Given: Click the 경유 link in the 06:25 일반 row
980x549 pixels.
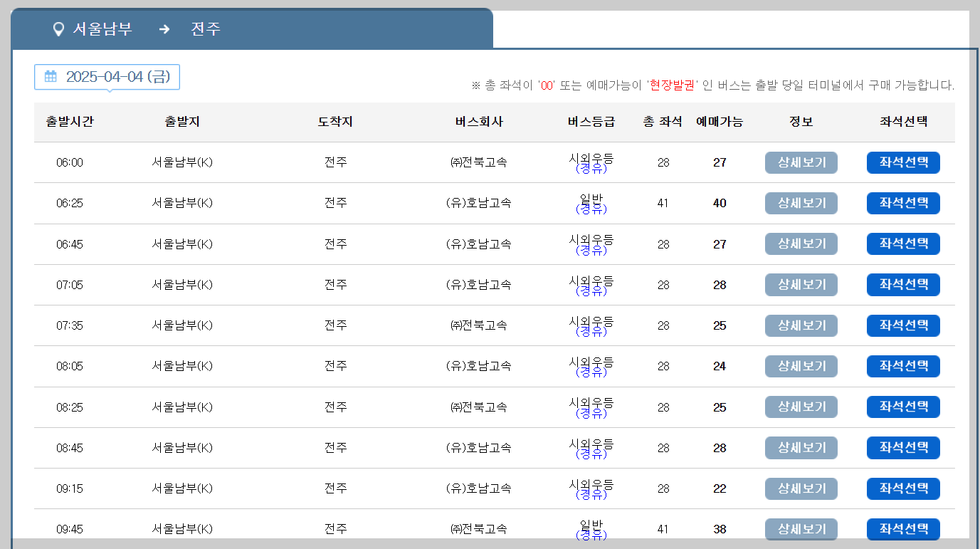Looking at the screenshot, I should [592, 211].
